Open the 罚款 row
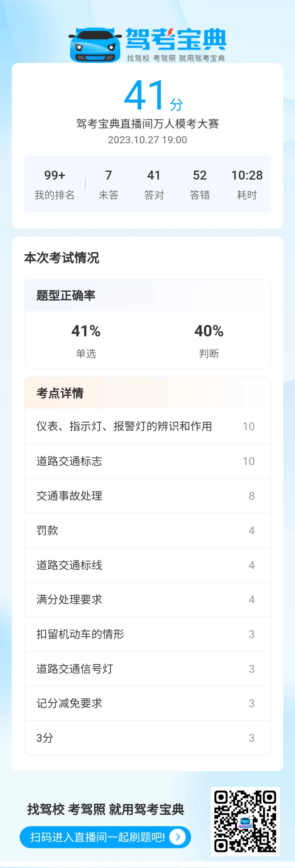Image resolution: width=295 pixels, height=868 pixels. [147, 530]
